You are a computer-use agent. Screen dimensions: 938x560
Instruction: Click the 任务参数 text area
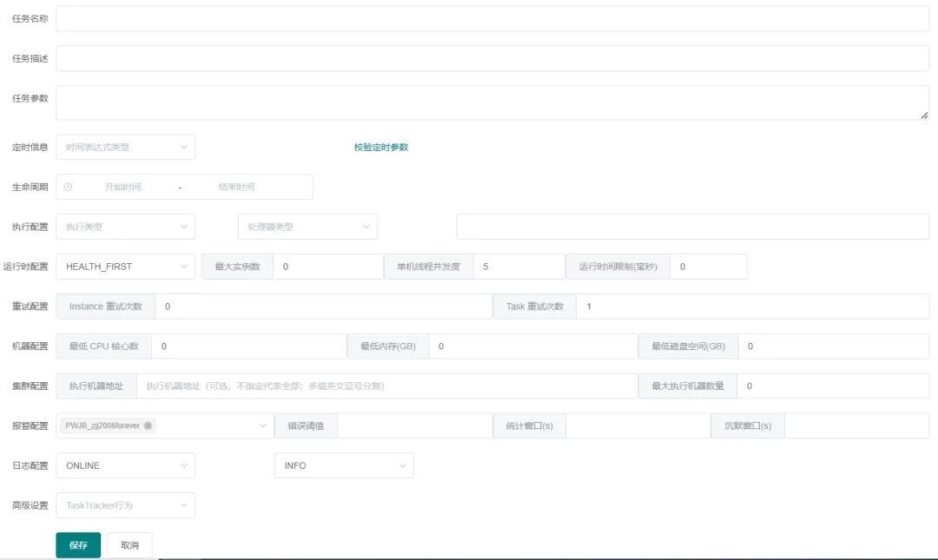(x=492, y=102)
